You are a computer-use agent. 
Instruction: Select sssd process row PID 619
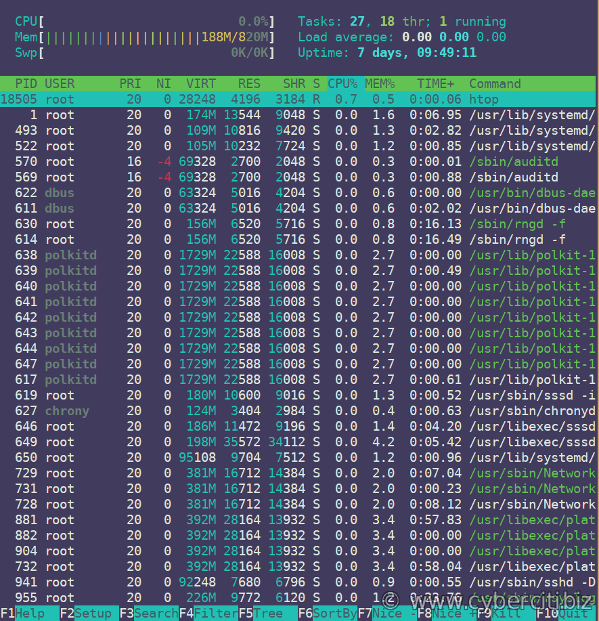click(298, 395)
